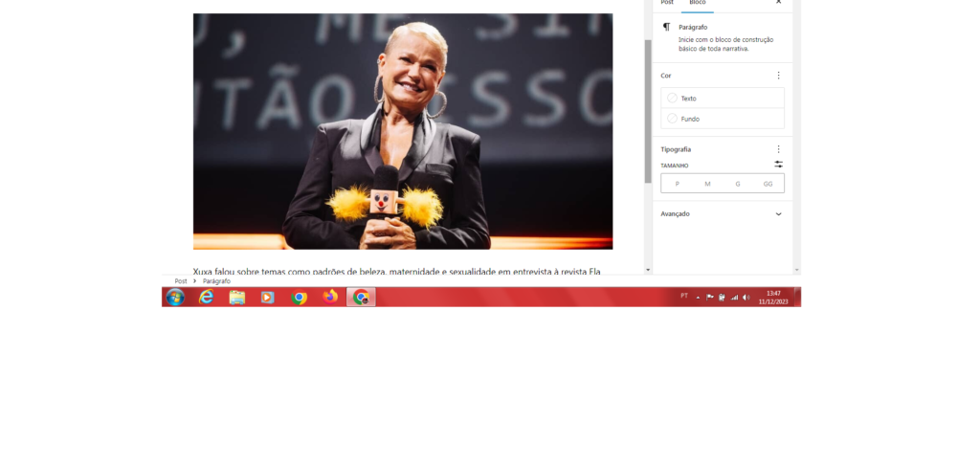Open the Texto color picker

(723, 98)
